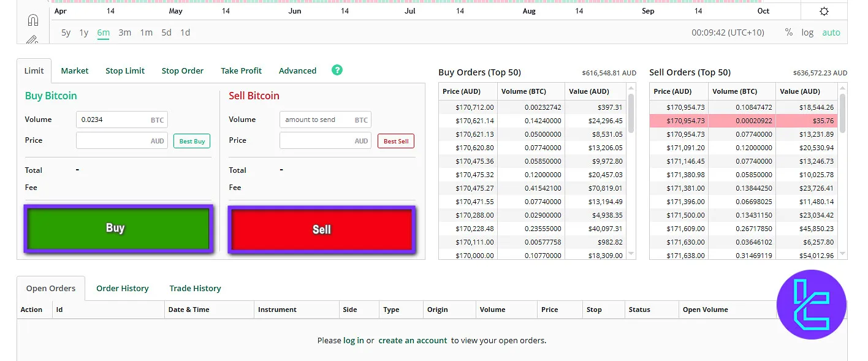The width and height of the screenshot is (868, 361).
Task: Open the Stop Limit tab
Action: point(124,70)
